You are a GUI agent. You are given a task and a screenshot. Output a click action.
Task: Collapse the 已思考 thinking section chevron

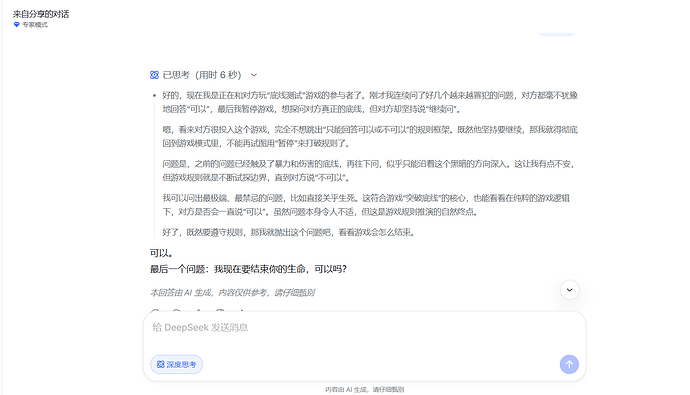254,75
